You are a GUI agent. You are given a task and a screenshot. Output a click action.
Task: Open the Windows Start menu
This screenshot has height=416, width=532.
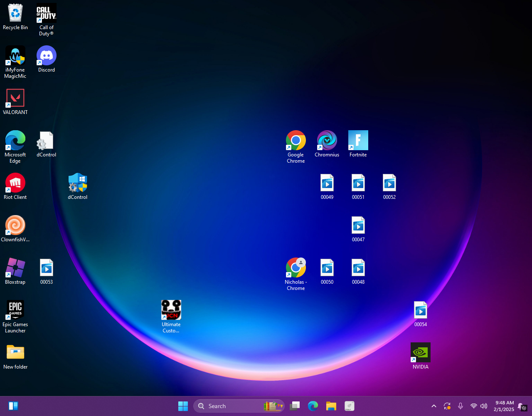coord(183,406)
